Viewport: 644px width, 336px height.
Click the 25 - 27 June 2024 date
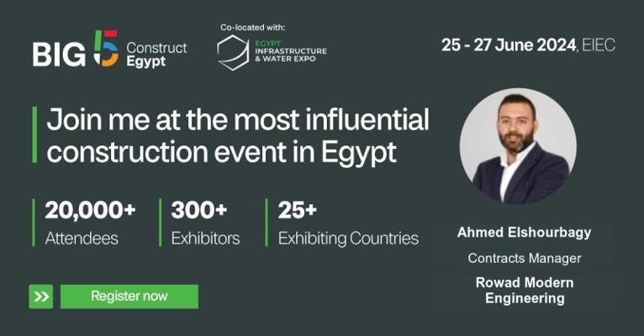509,45
